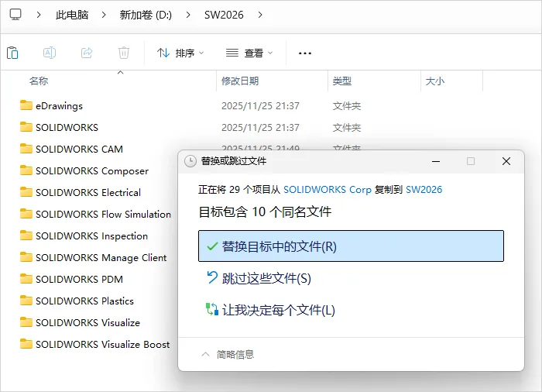
Task: Select the SOLIDWORKS Electrical folder icon
Action: pos(26,192)
